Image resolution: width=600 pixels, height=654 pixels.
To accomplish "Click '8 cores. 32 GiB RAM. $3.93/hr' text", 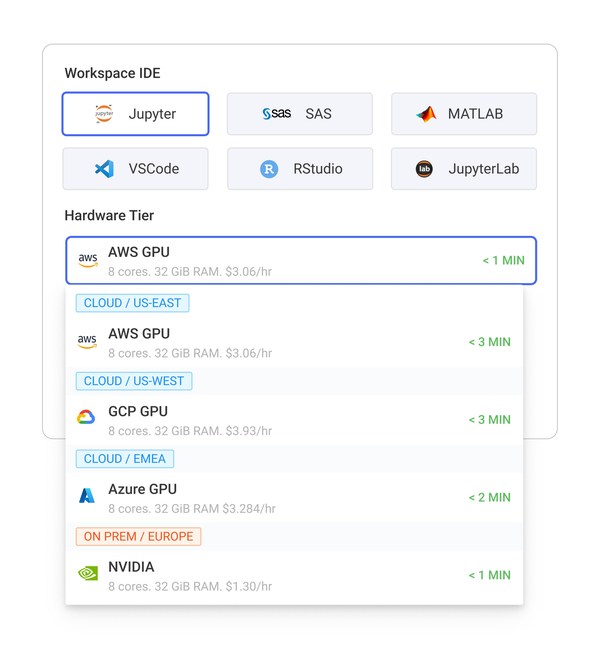I will click(190, 431).
